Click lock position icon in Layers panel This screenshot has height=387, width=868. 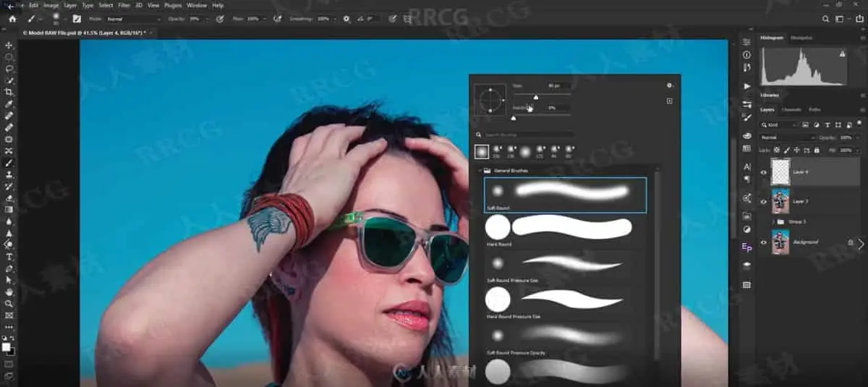point(797,150)
